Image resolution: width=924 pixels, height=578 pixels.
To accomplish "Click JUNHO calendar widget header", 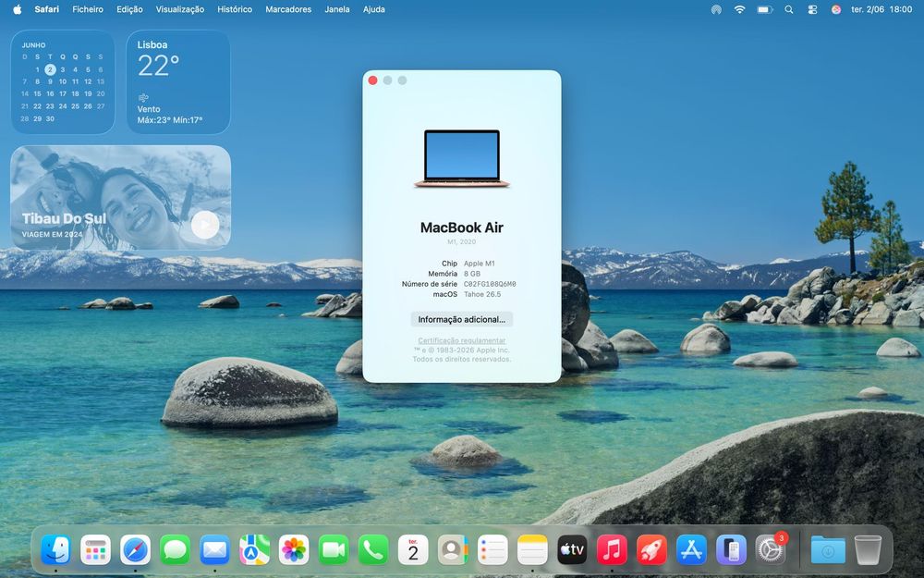I will pyautogui.click(x=33, y=44).
